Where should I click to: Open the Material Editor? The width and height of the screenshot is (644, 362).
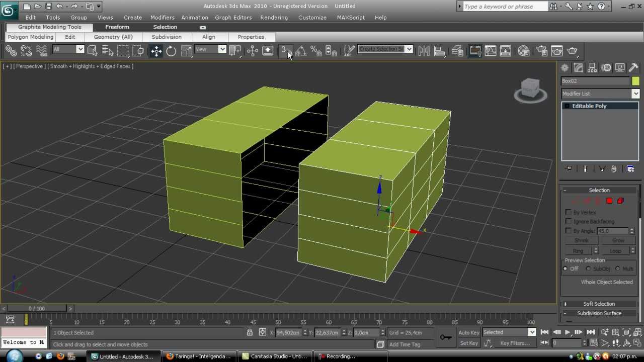point(523,51)
